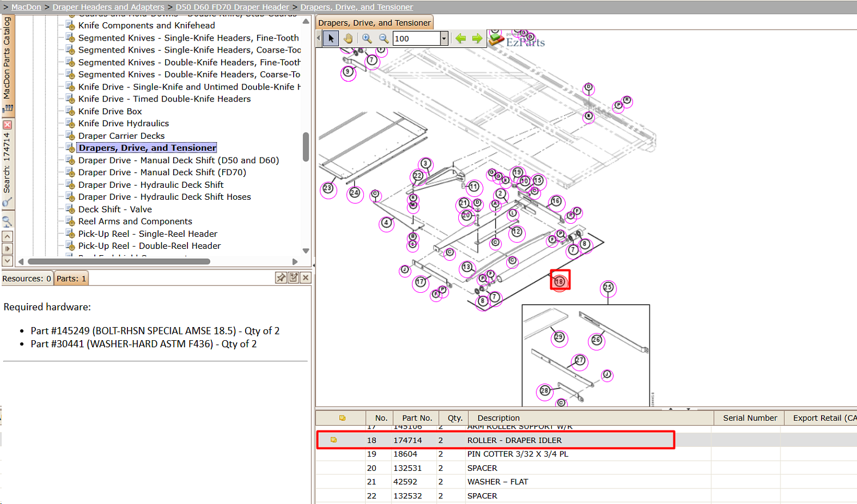
Task: Switch to the Resources: 0 tab
Action: click(27, 279)
